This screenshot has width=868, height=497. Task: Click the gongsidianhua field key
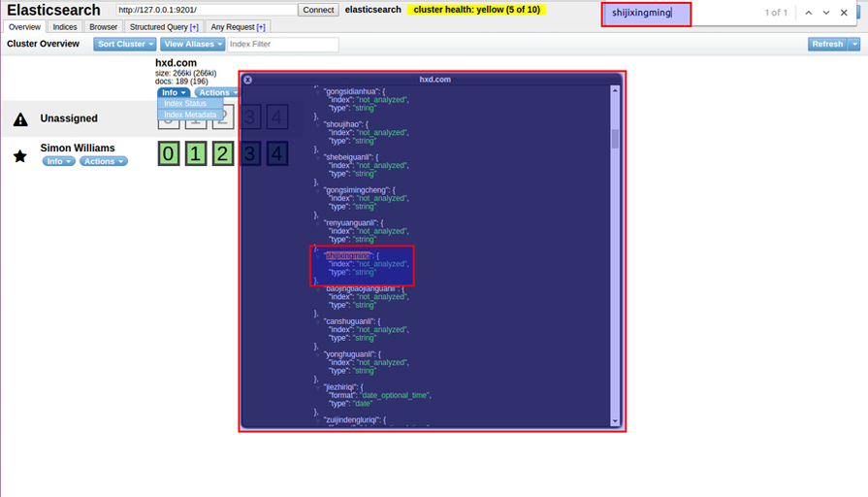[351, 91]
